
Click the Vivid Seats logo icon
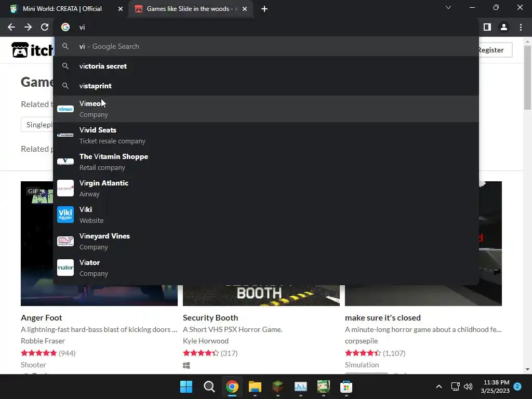point(65,136)
